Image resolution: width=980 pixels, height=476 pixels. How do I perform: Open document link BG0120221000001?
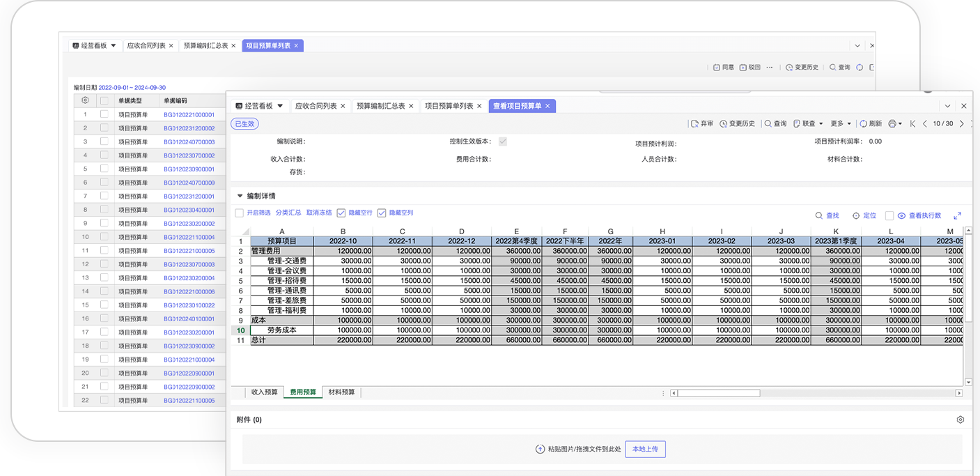coord(189,115)
